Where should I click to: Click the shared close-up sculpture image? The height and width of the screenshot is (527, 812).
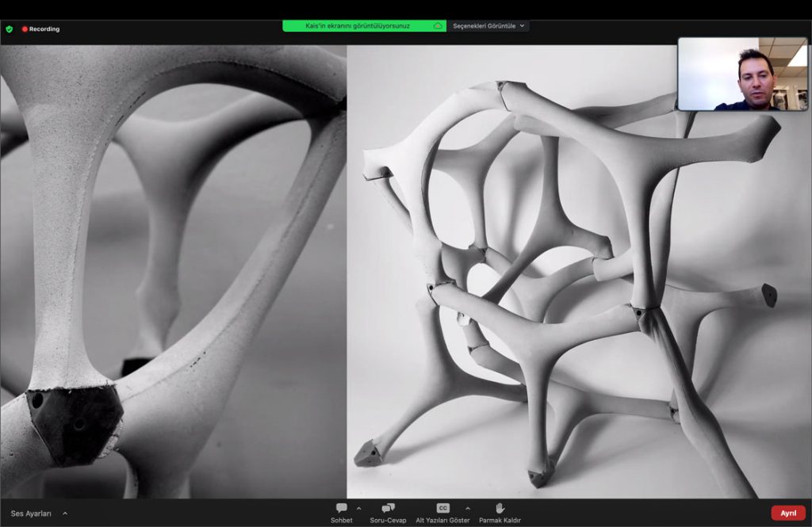pyautogui.click(x=173, y=271)
